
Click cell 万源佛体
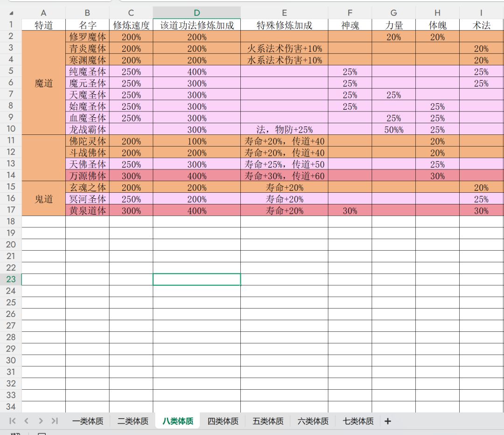(87, 175)
